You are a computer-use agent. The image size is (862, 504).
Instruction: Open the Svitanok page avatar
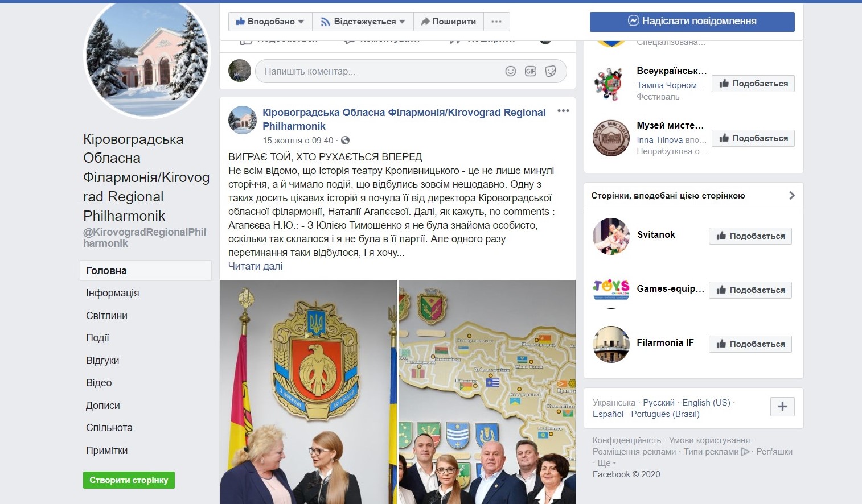tap(611, 236)
